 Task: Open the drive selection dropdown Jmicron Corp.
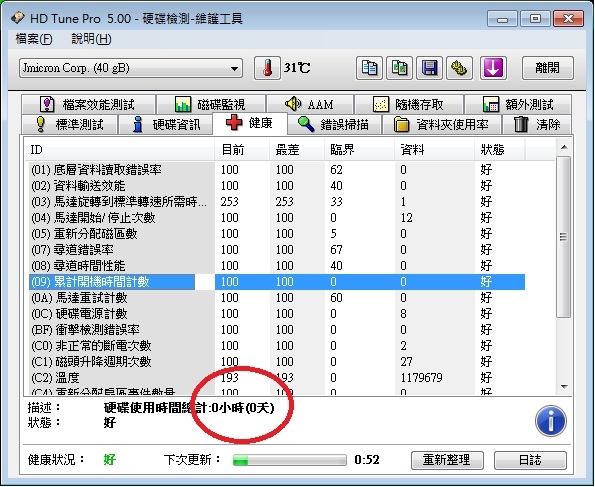click(x=131, y=68)
